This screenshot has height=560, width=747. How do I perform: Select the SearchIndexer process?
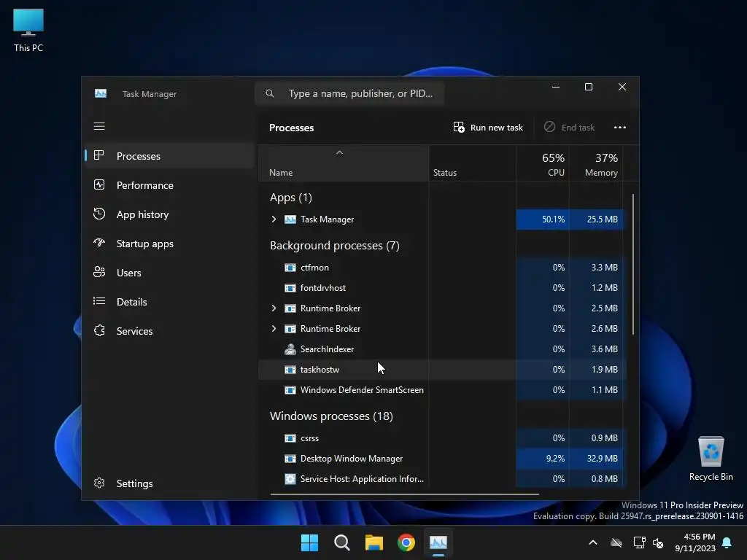441,349
